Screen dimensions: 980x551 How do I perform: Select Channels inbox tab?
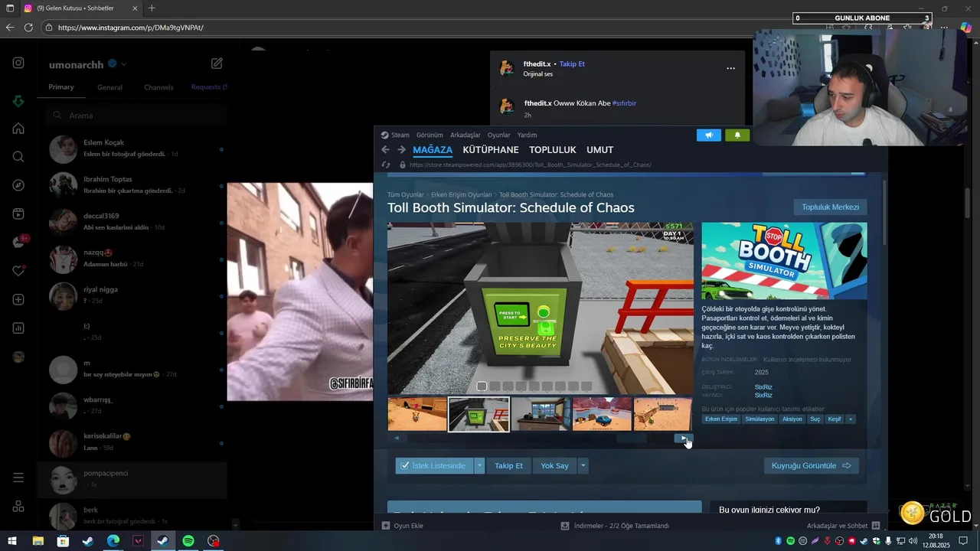point(158,87)
